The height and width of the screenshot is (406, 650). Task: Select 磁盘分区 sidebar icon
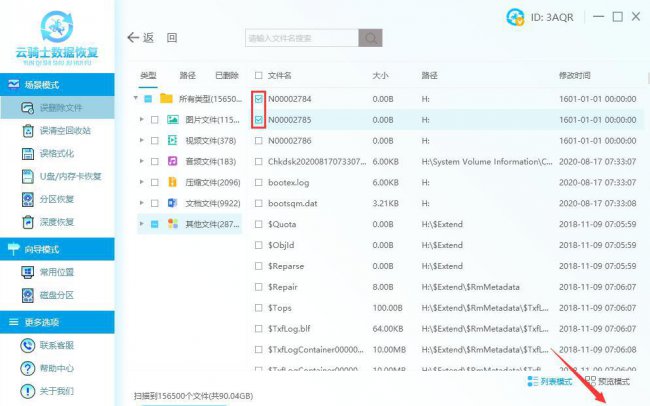point(28,295)
